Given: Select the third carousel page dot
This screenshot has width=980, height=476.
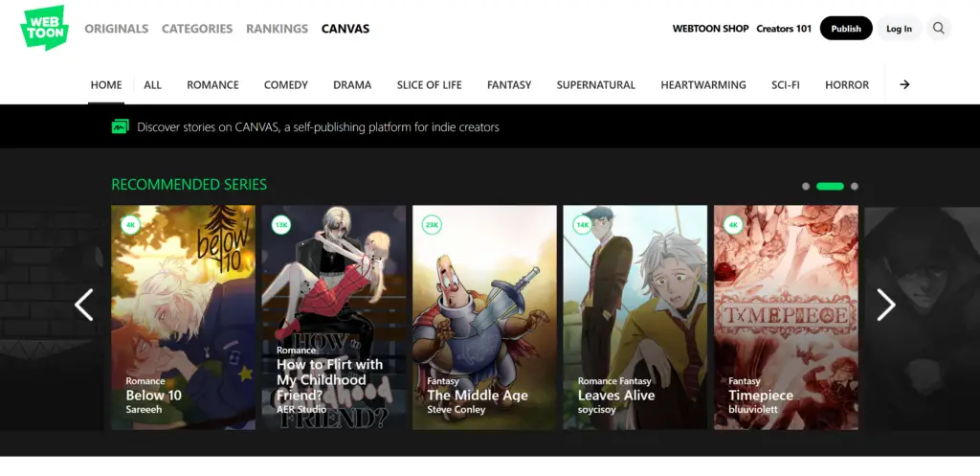Looking at the screenshot, I should coord(855,186).
